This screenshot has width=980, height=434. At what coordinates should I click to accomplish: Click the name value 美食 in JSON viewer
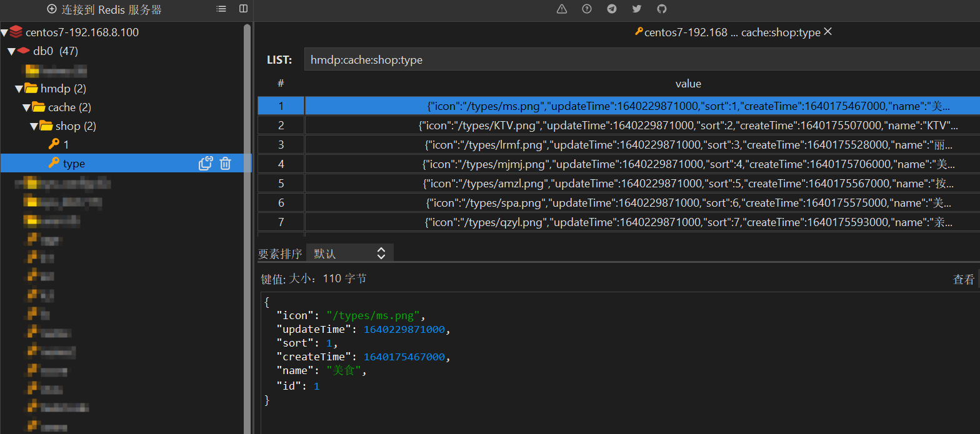pos(344,370)
